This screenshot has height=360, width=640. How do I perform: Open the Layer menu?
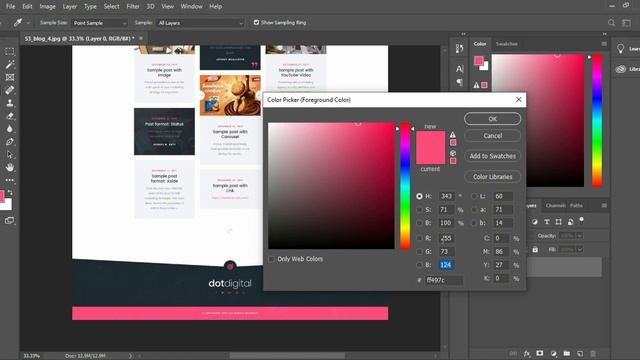(x=70, y=7)
